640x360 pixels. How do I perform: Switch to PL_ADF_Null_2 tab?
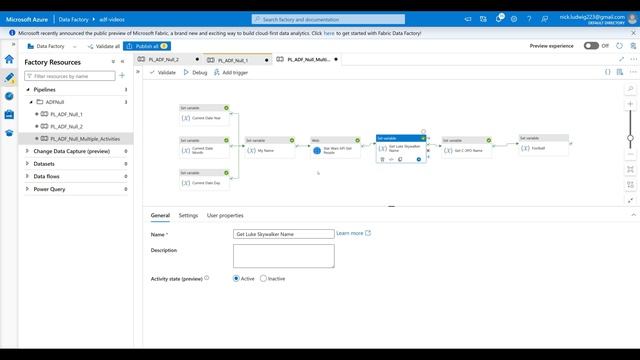tap(168, 60)
